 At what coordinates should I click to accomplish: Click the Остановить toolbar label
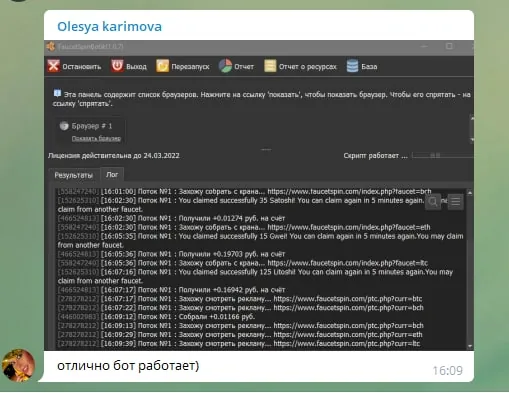[x=82, y=67]
